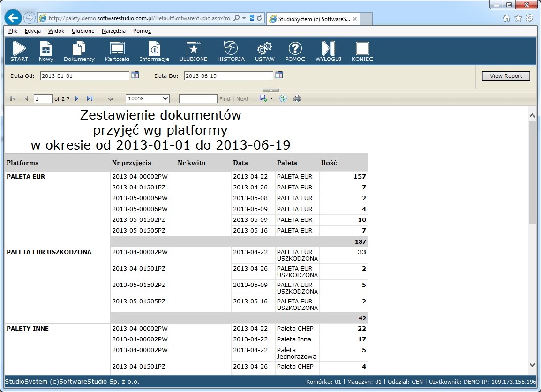
Task: Open the Informacje icon
Action: click(x=155, y=48)
